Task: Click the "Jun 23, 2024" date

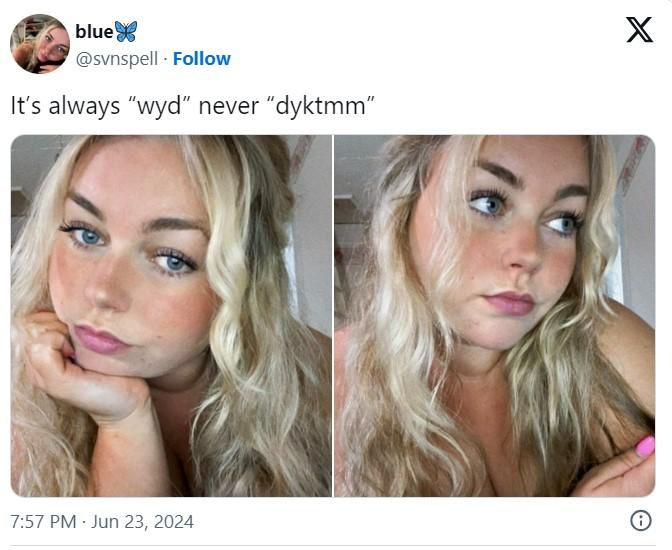Action: point(142,522)
